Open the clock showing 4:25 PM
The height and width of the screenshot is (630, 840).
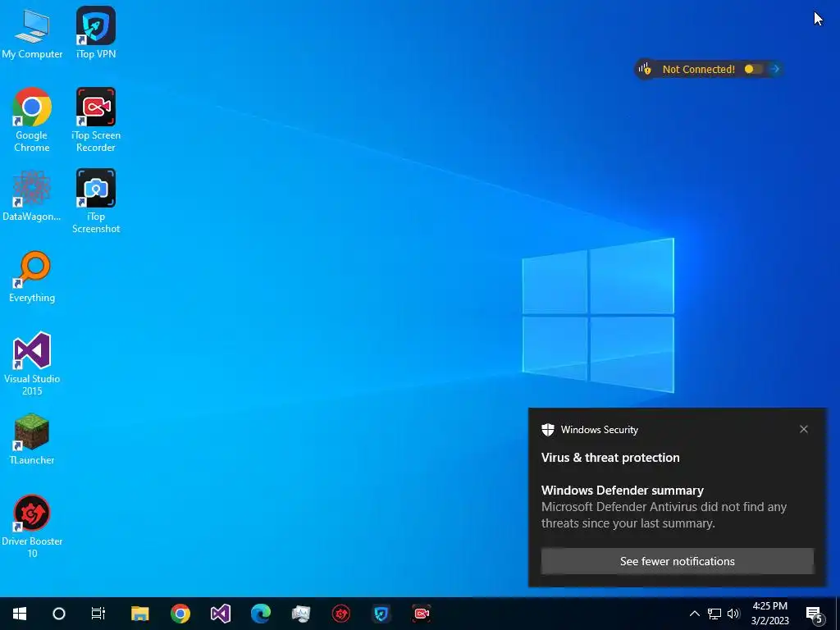tap(769, 614)
